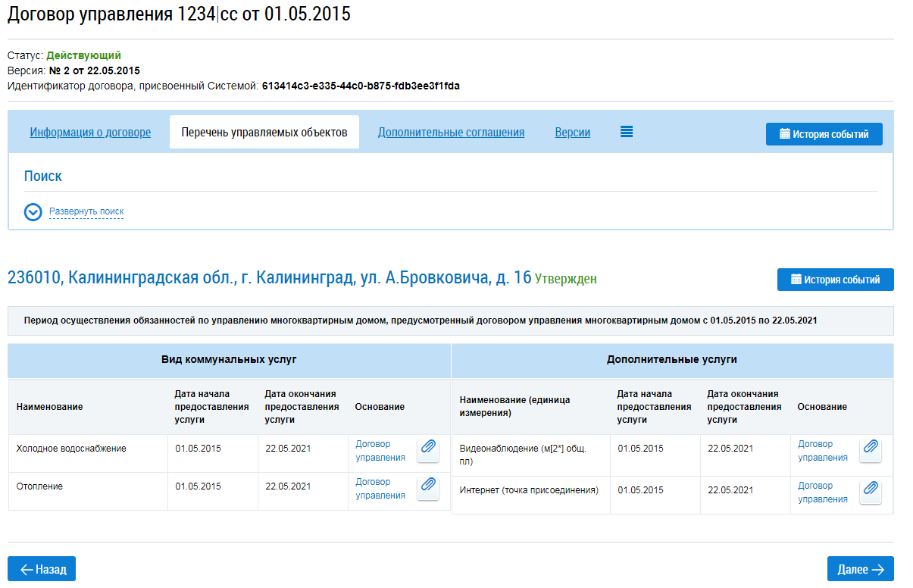Open История событий button in the tab bar

pyautogui.click(x=824, y=134)
